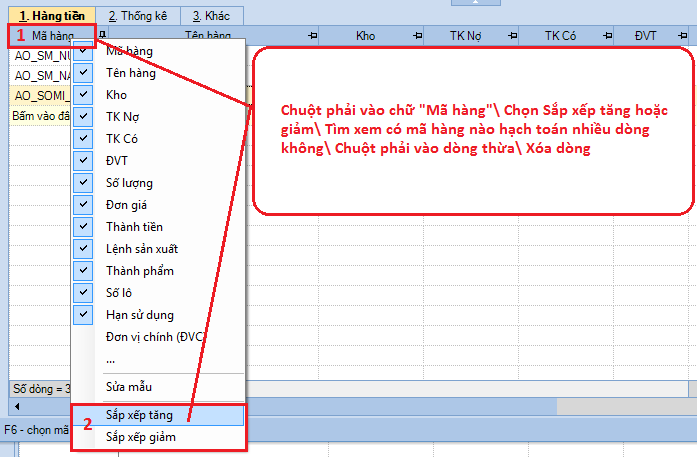Toggle the Hạn sử dụng column visibility
Image resolution: width=697 pixels, height=457 pixels.
(83, 315)
